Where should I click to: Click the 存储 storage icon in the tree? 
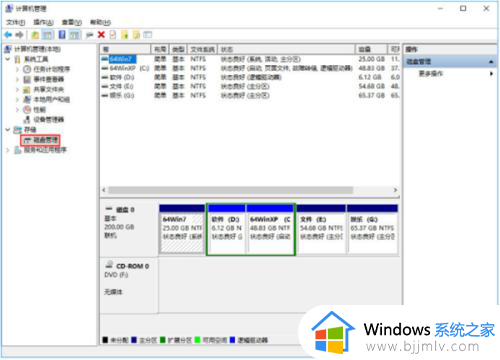click(18, 129)
